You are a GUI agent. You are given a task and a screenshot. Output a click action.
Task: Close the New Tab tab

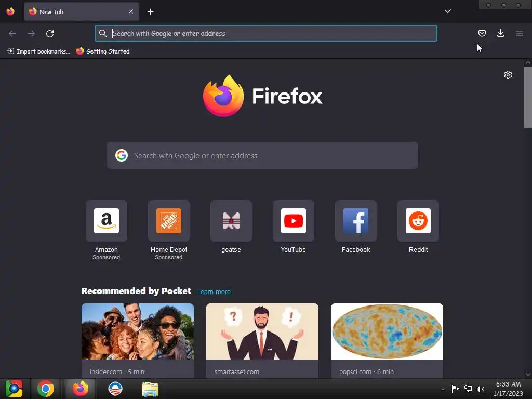[x=131, y=11]
